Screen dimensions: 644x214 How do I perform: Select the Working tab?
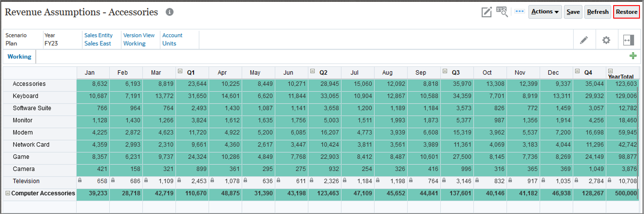[x=19, y=56]
